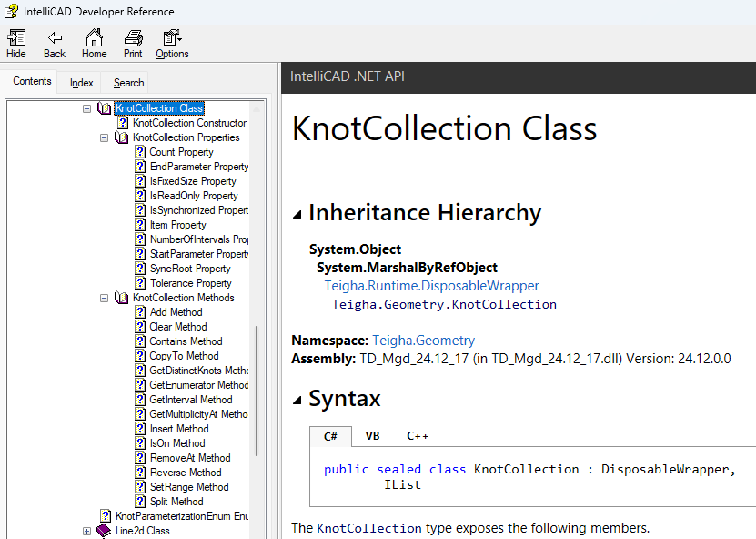Click the Item Property topic icon
756x539 pixels.
point(140,225)
